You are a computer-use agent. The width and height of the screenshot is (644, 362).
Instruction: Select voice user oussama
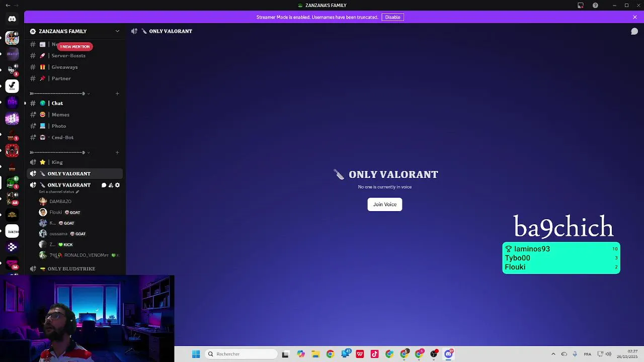tap(79, 234)
